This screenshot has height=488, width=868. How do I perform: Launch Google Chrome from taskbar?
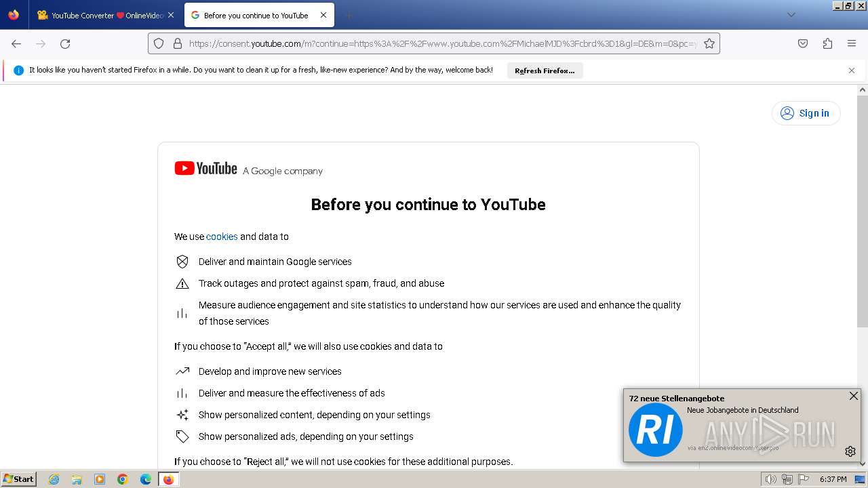[x=123, y=479]
